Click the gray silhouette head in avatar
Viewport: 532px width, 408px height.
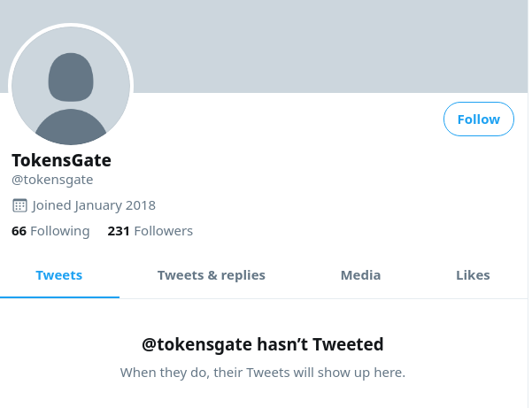click(x=71, y=77)
